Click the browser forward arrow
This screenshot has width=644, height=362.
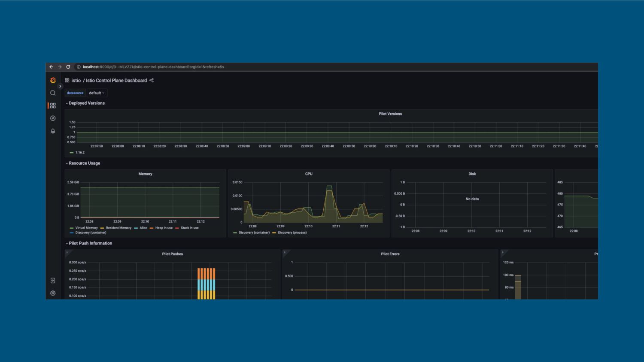60,67
